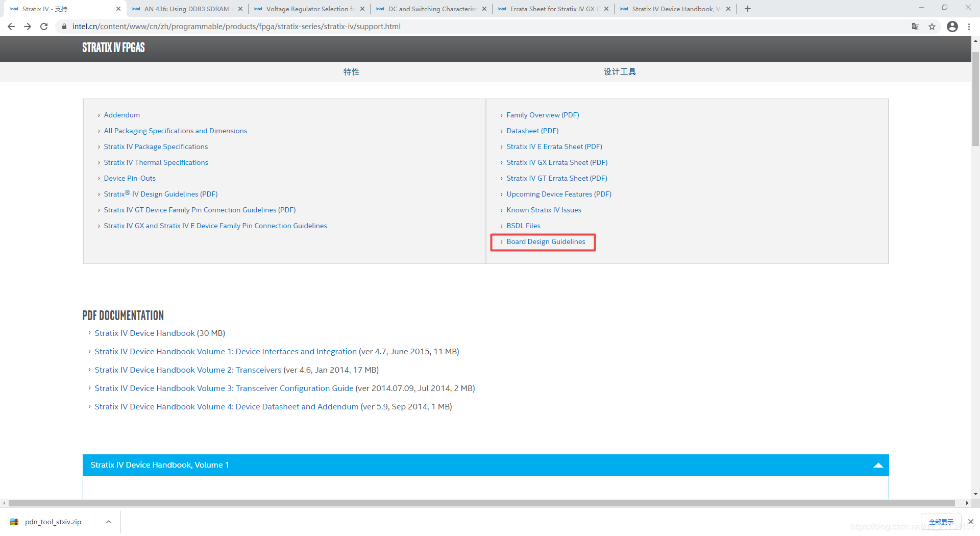The width and height of the screenshot is (980, 536).
Task: Close the Errata Sheet for Stratix IV GX tab
Action: tap(606, 9)
